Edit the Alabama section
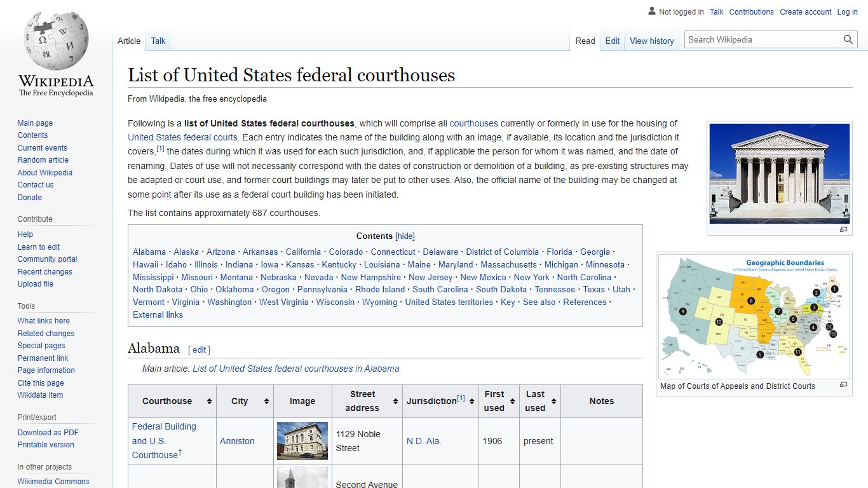868x488 pixels. click(199, 349)
